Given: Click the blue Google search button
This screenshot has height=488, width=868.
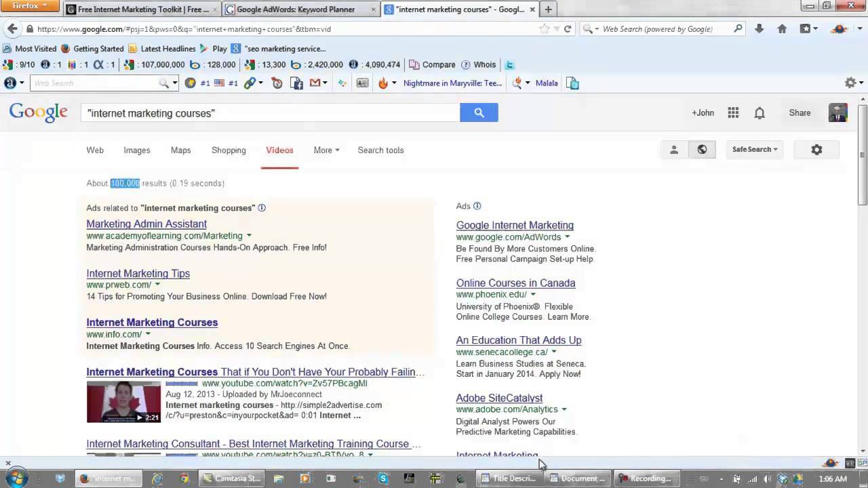Looking at the screenshot, I should pos(479,113).
